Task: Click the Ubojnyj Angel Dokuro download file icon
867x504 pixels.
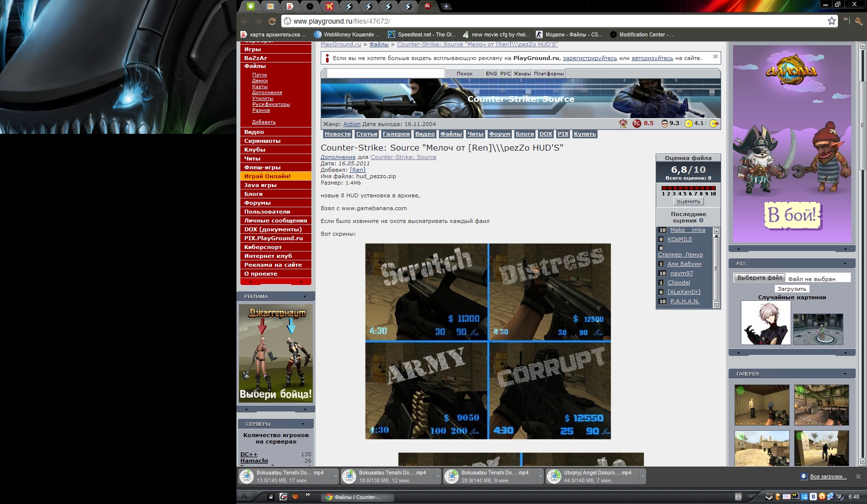Action: tap(554, 476)
